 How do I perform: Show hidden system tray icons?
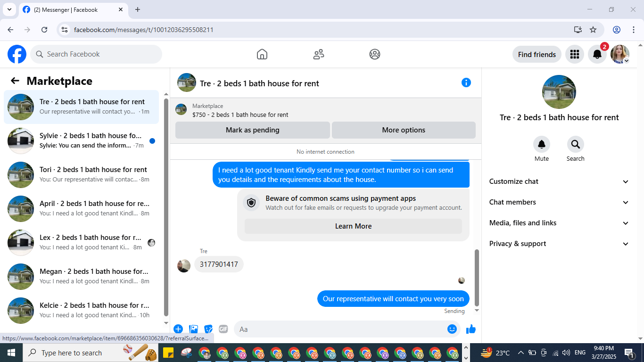(x=521, y=353)
